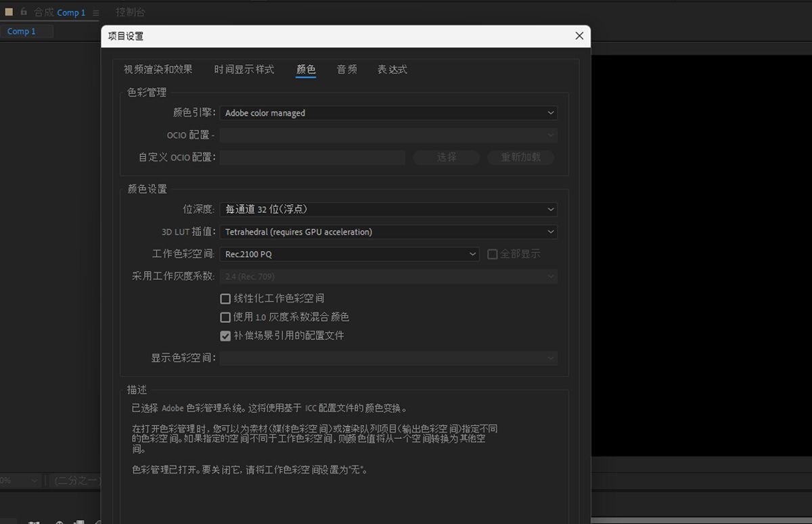Screen dimensions: 812x524
Task: Enable the 线性化工作色彩空间 checkbox
Action: tap(225, 298)
